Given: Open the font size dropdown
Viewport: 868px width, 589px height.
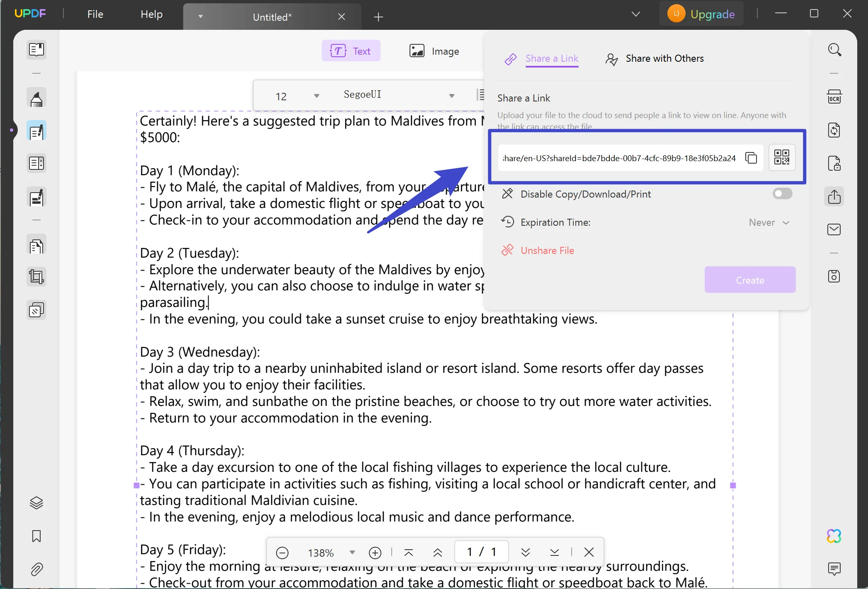Looking at the screenshot, I should tap(316, 95).
